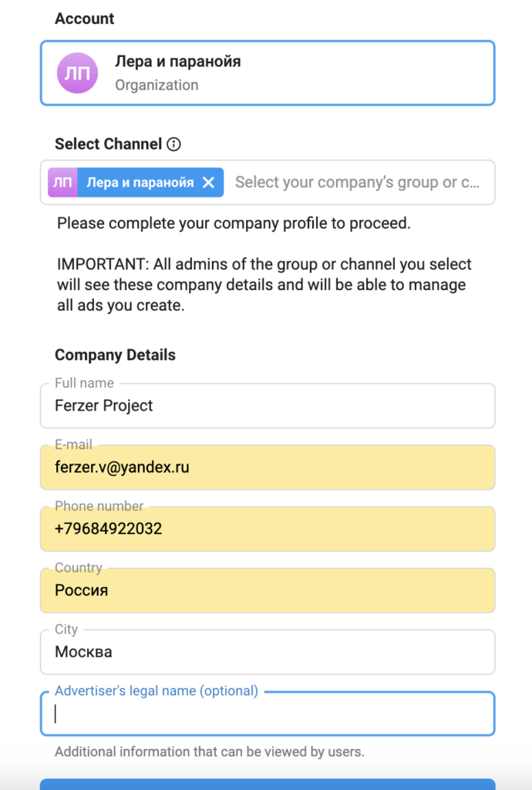Click the info icon beside Select Channel
Screen dimensions: 532x790
[x=174, y=144]
